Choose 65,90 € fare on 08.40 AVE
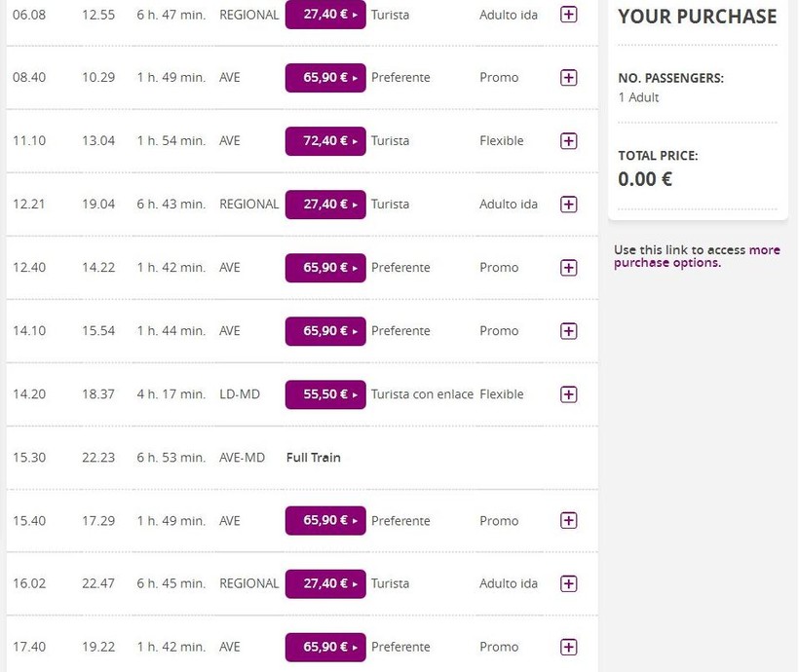The height and width of the screenshot is (672, 799). click(x=325, y=78)
